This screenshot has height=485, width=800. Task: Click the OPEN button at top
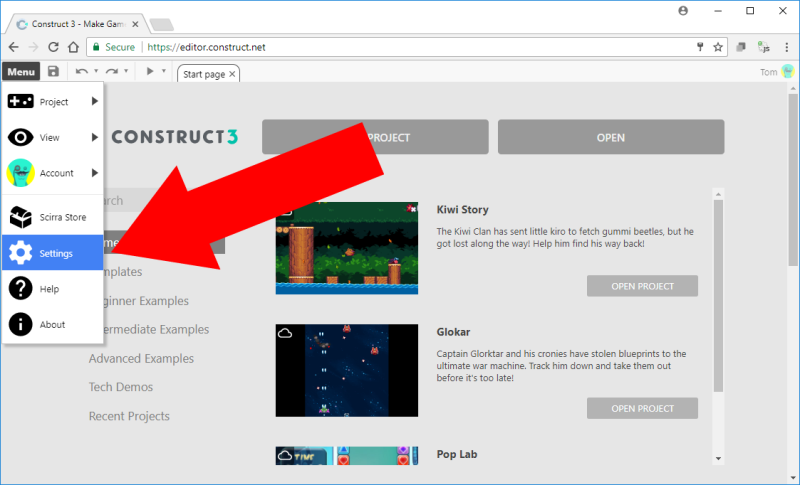[x=610, y=137]
